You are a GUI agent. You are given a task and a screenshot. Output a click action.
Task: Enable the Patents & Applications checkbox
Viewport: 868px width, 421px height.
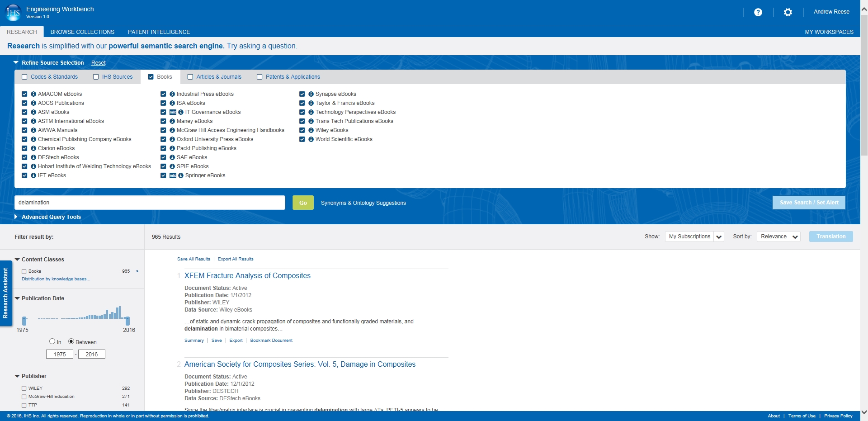point(259,77)
